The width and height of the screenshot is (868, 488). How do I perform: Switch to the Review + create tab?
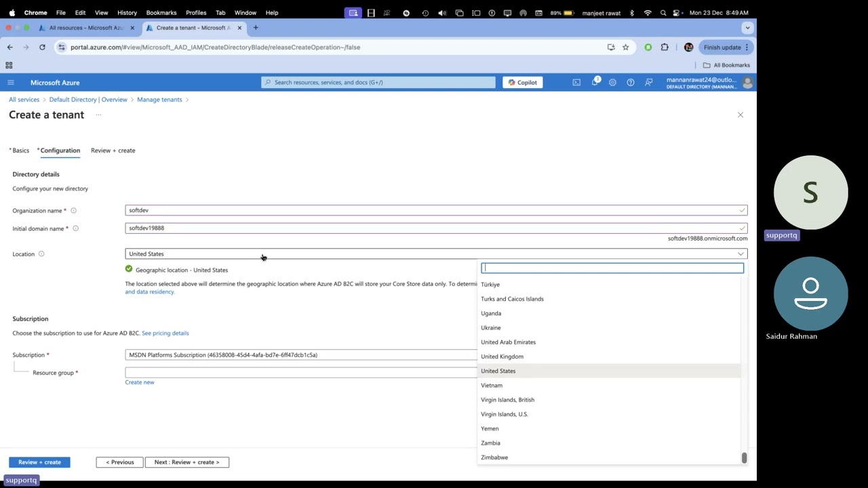[x=113, y=150]
